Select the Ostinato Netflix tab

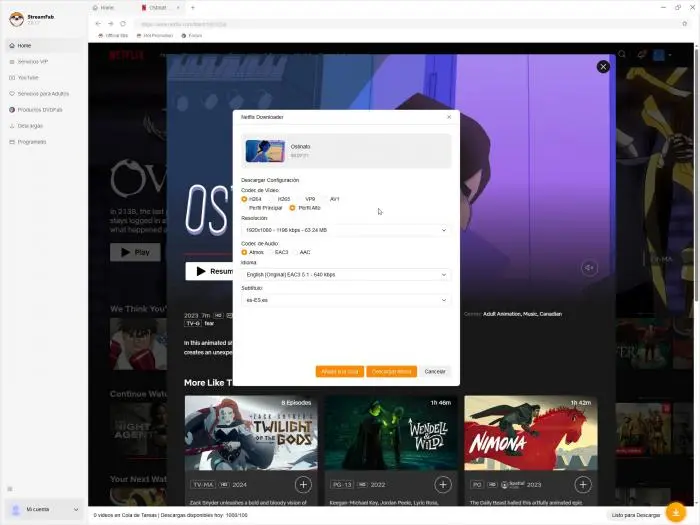point(157,8)
